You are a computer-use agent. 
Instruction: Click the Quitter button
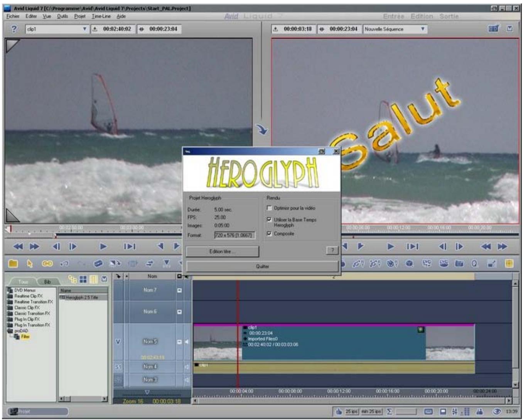[x=262, y=266]
